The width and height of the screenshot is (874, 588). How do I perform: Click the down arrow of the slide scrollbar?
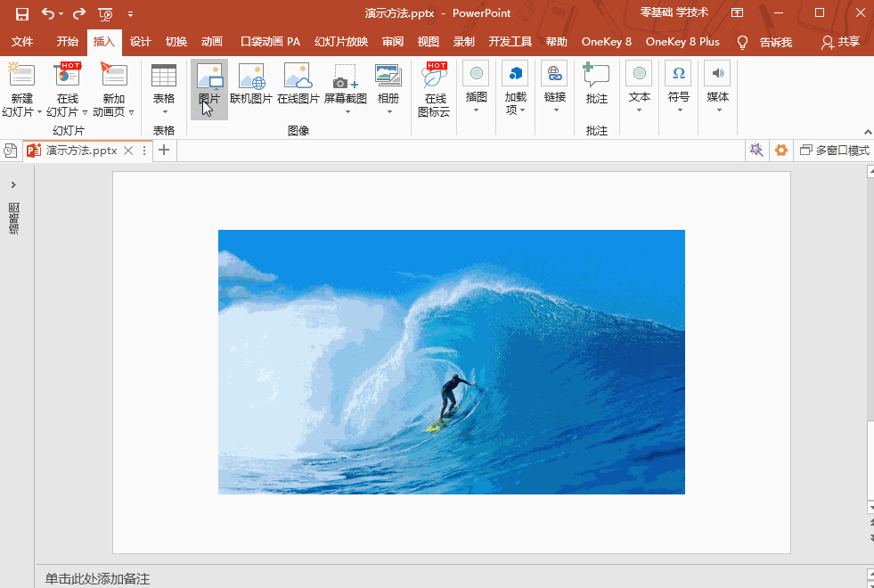tap(870, 507)
